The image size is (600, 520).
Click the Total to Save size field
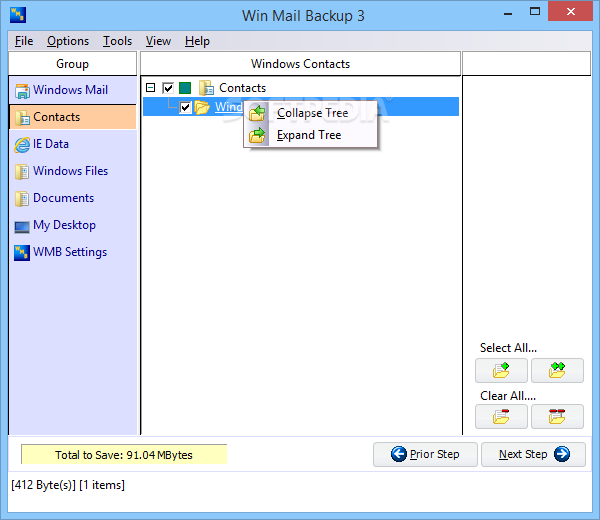[124, 455]
